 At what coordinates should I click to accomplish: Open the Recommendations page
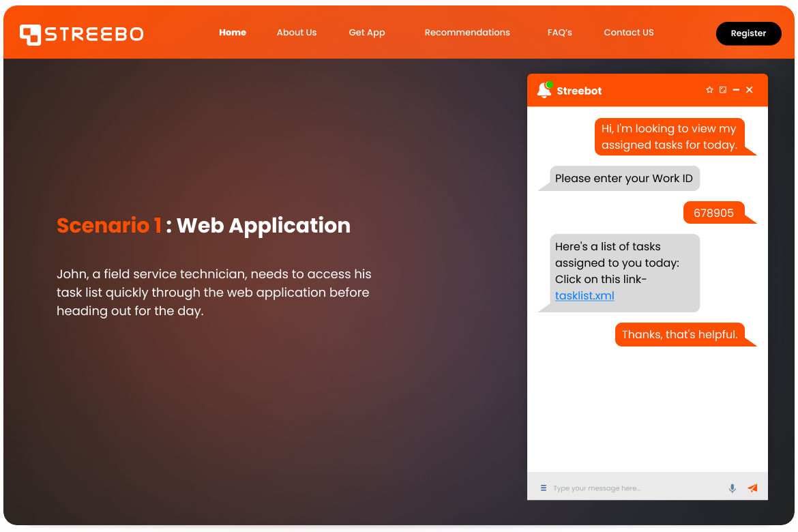(x=467, y=33)
